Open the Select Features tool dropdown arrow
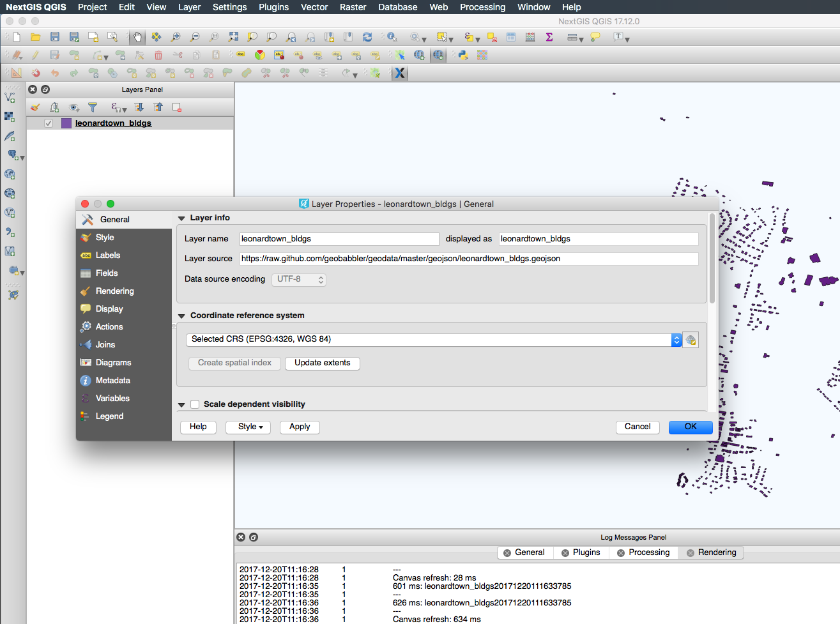840x624 pixels. point(451,40)
